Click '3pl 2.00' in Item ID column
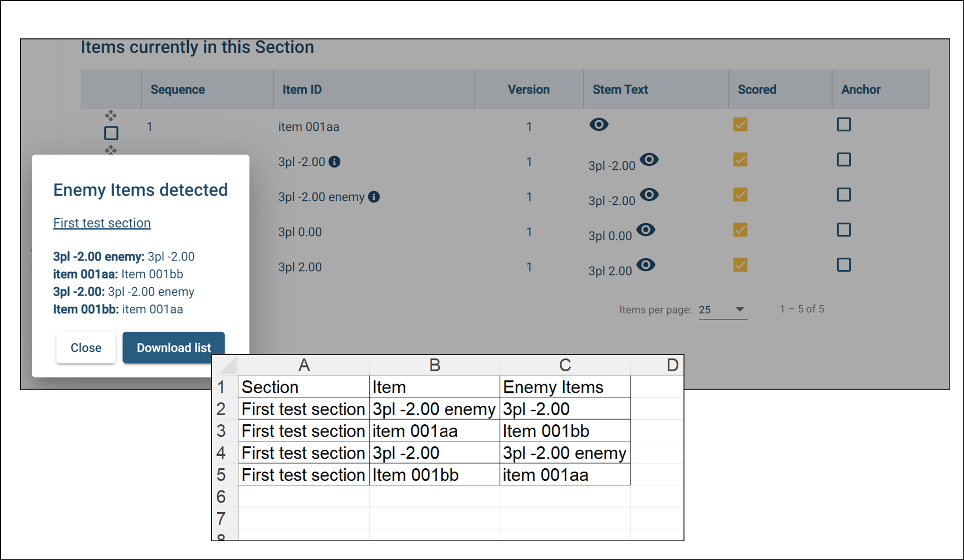The width and height of the screenshot is (964, 560). [300, 267]
